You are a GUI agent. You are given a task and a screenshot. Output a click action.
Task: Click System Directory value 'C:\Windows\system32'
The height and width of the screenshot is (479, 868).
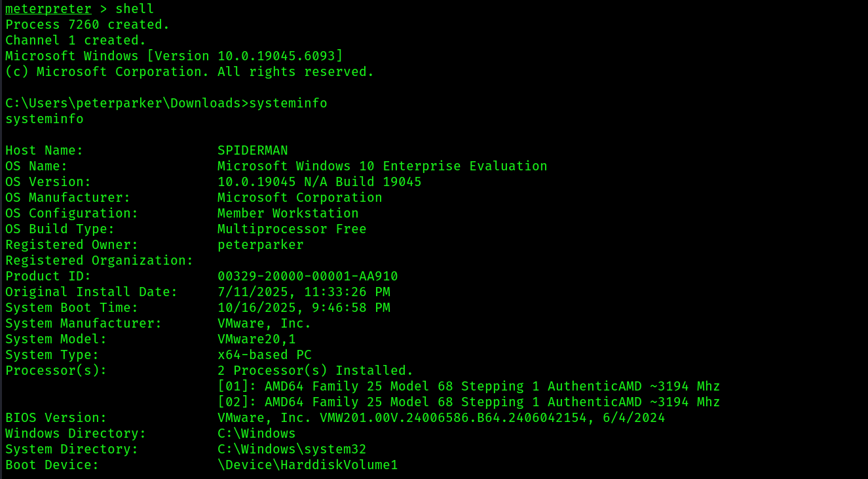292,450
